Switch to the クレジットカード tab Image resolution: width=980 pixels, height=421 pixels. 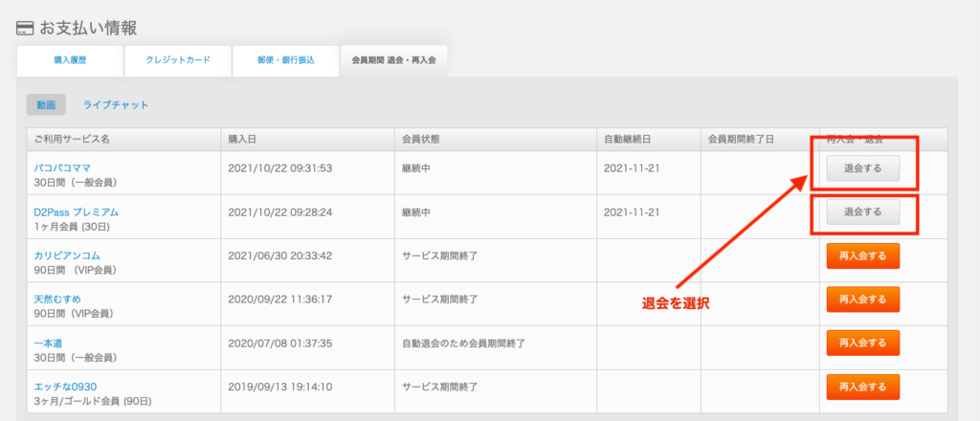point(178,60)
